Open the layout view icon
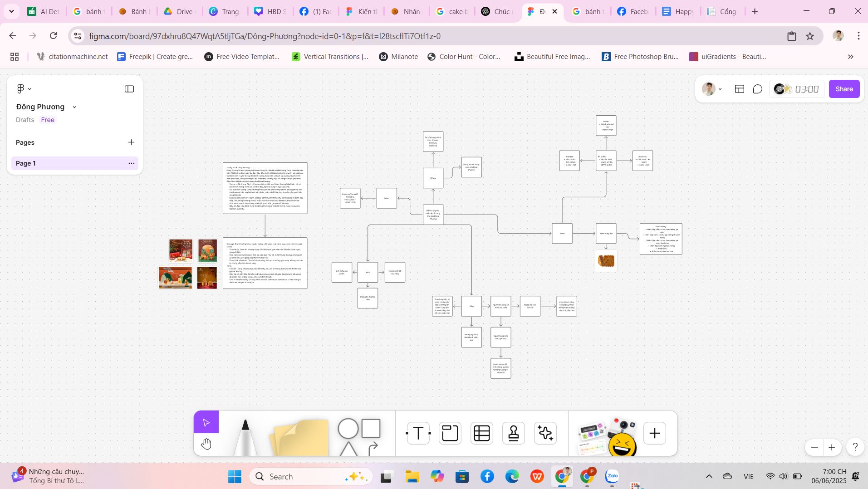Image resolution: width=868 pixels, height=489 pixels. pos(740,89)
